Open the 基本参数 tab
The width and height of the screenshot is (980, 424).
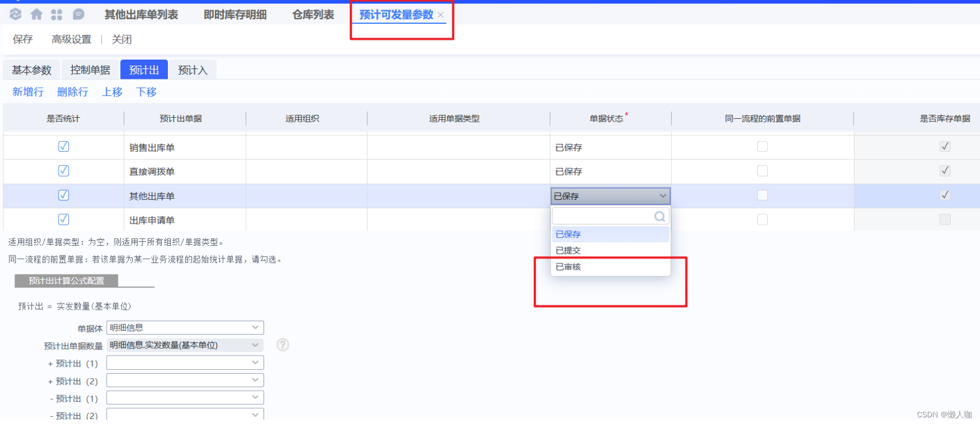pos(31,70)
